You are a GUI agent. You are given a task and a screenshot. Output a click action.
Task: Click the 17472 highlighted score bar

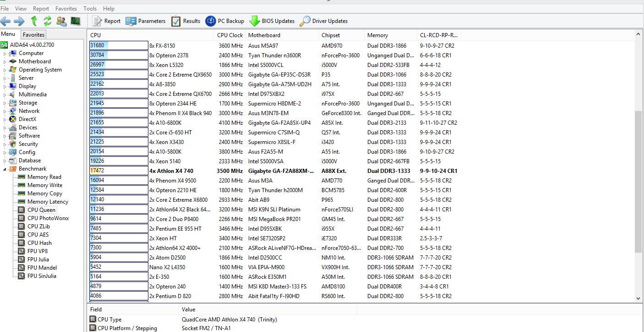click(119, 171)
